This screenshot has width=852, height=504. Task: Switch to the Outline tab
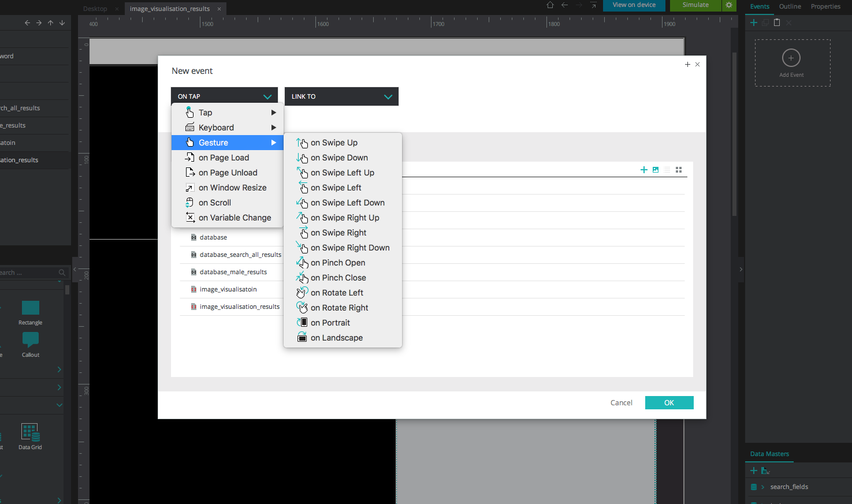point(790,6)
